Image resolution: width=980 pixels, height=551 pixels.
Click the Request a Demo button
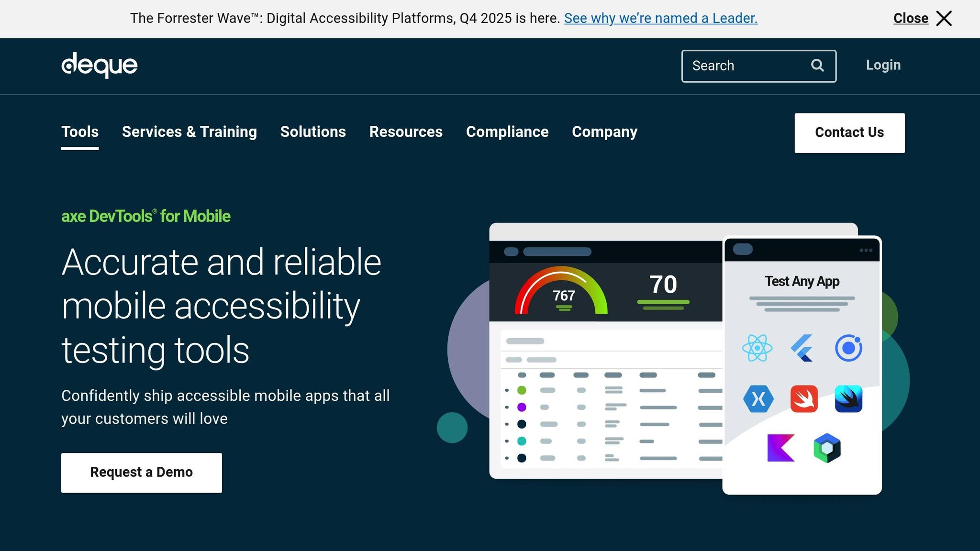point(141,472)
